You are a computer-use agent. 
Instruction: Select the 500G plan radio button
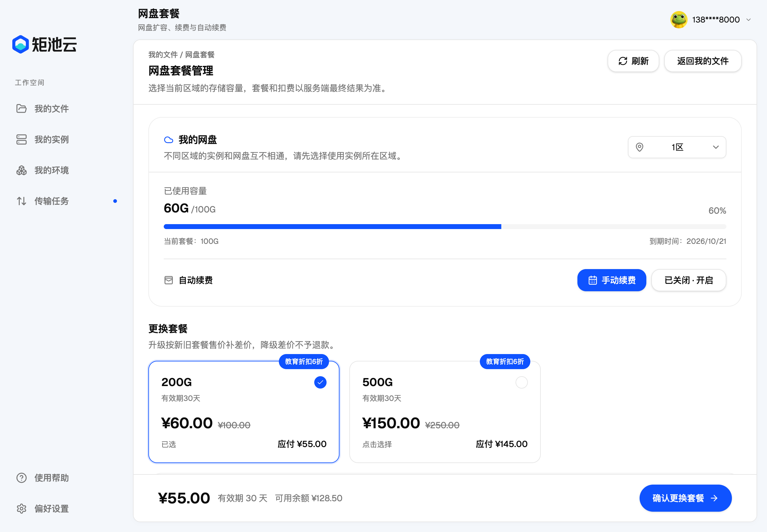[521, 382]
